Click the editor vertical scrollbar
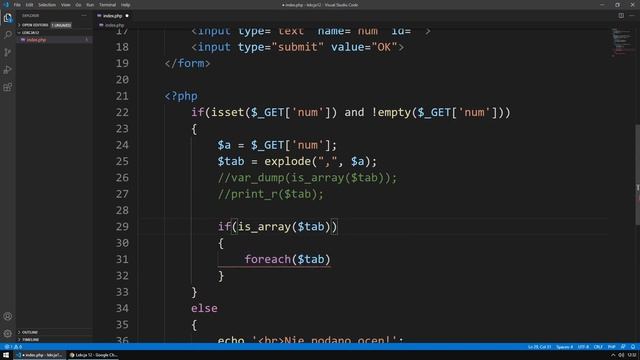 (x=637, y=174)
